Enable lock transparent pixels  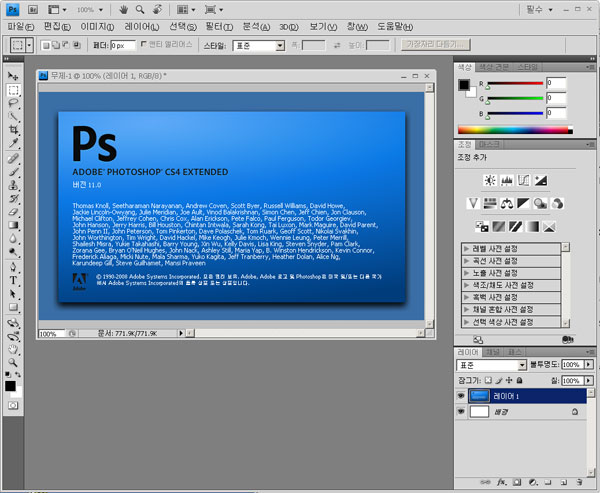pos(488,380)
